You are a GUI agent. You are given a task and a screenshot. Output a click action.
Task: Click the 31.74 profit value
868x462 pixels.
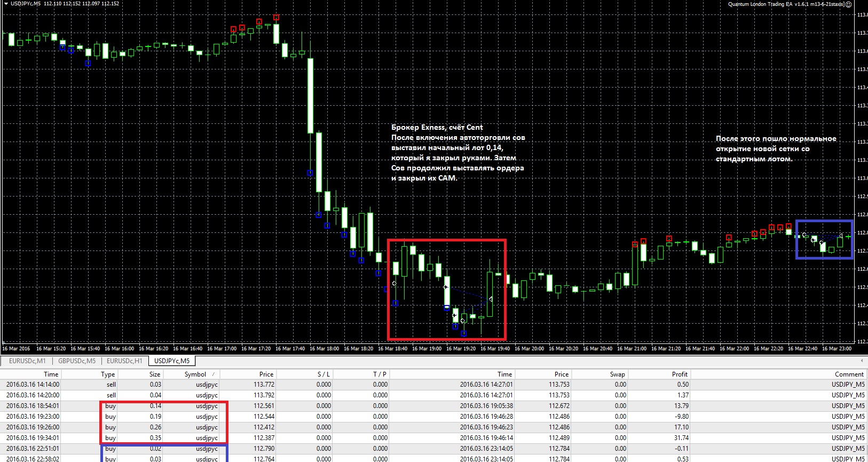[682, 438]
